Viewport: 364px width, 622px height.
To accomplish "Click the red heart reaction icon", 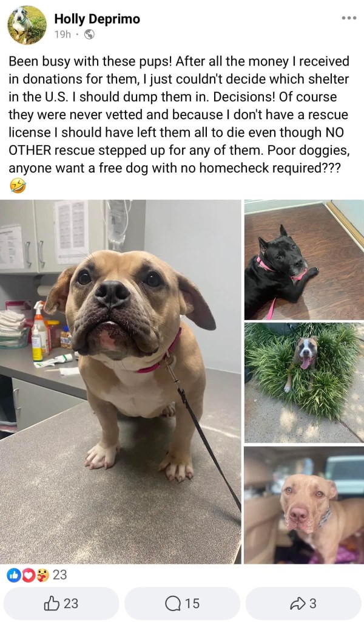I will (28, 575).
